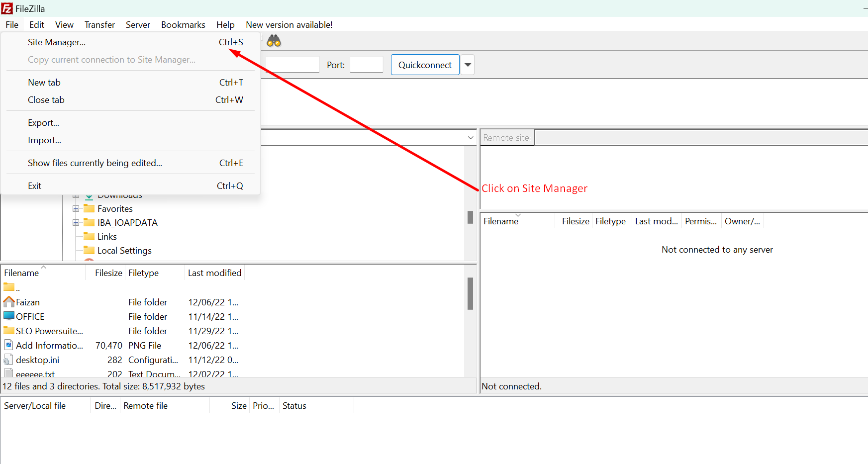Open the Quickconnect history dropdown arrow
Screen dimensions: 868x464
tap(468, 65)
